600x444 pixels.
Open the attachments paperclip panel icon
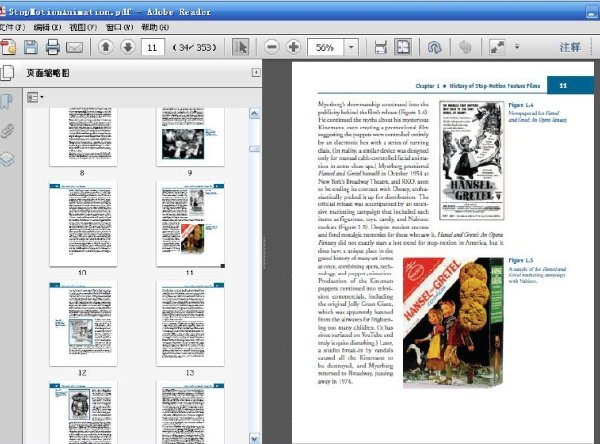(x=7, y=131)
